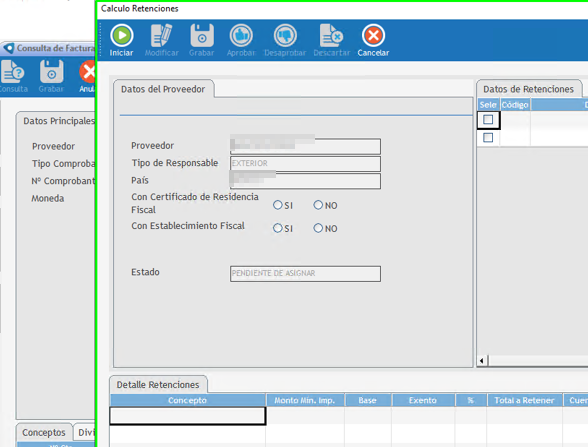Screen dimensions: 588x447
Task: Switch to the Conceptos tab
Action: (x=44, y=432)
